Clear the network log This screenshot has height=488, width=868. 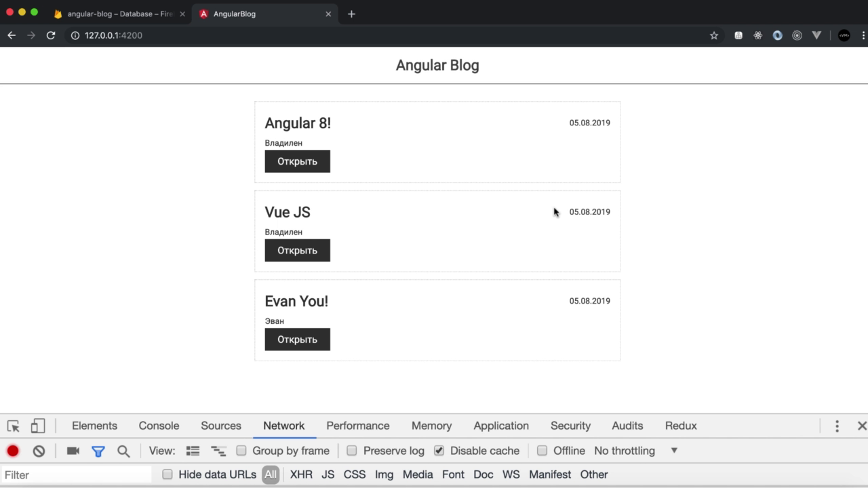tap(39, 451)
